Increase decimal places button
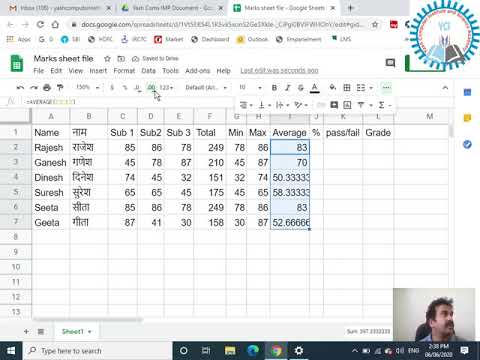Image resolution: width=480 pixels, height=360 pixels. [151, 88]
